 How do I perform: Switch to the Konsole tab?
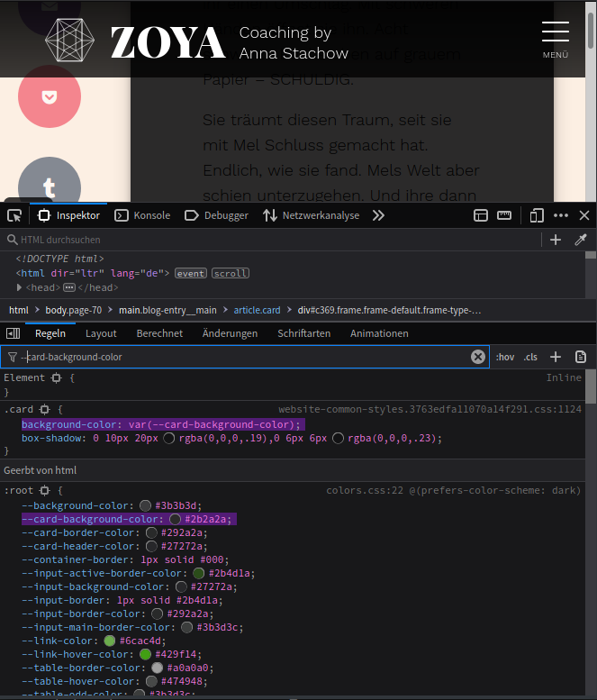(142, 215)
